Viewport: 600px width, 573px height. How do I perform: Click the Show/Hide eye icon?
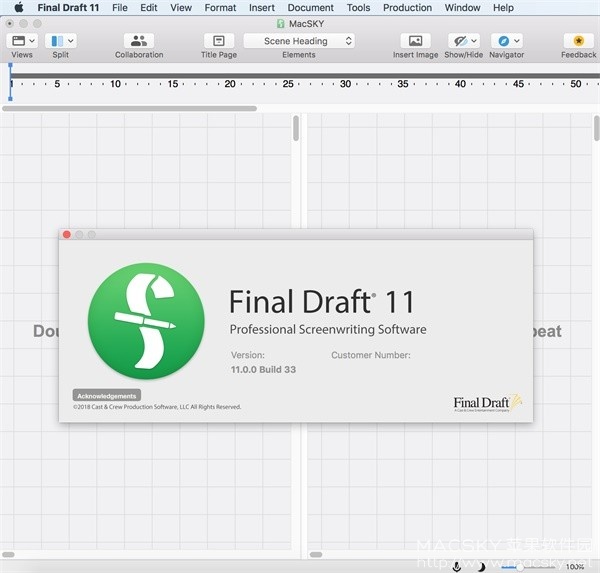(x=460, y=41)
